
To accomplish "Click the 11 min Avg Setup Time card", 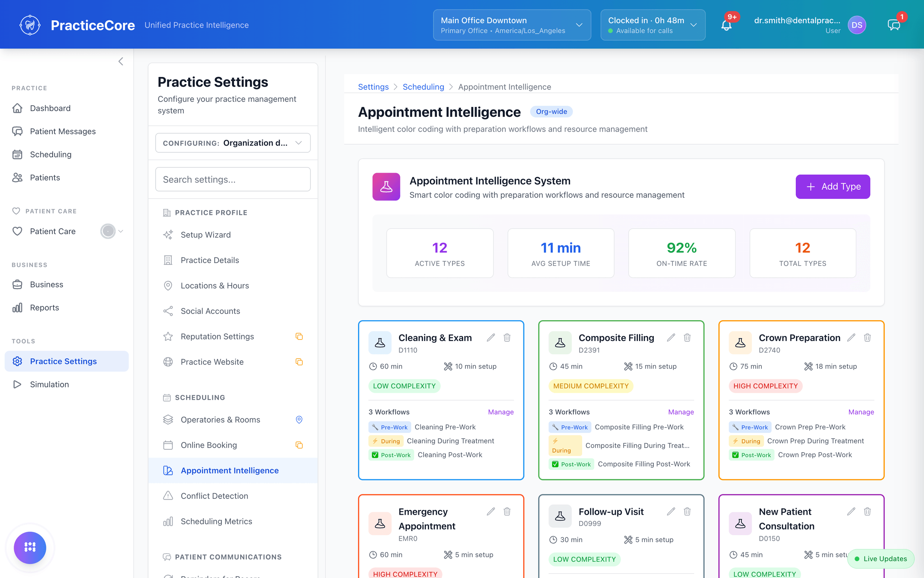I will [x=560, y=253].
